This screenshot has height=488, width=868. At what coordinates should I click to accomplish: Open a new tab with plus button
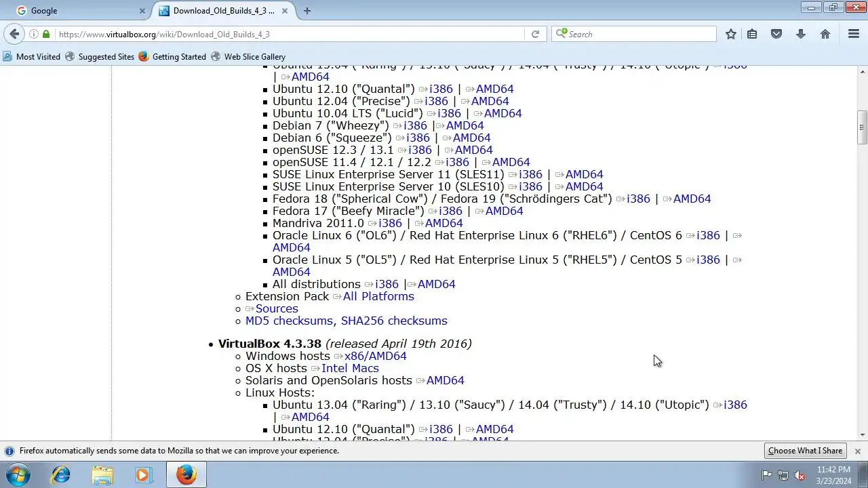307,11
